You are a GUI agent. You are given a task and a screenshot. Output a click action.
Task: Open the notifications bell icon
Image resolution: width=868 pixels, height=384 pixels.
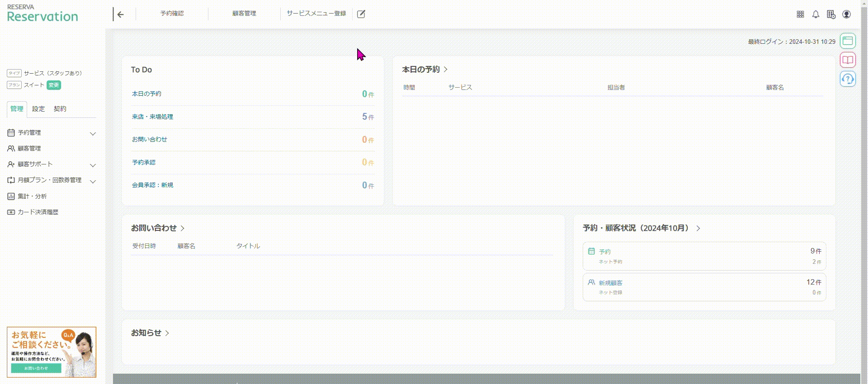tap(816, 14)
